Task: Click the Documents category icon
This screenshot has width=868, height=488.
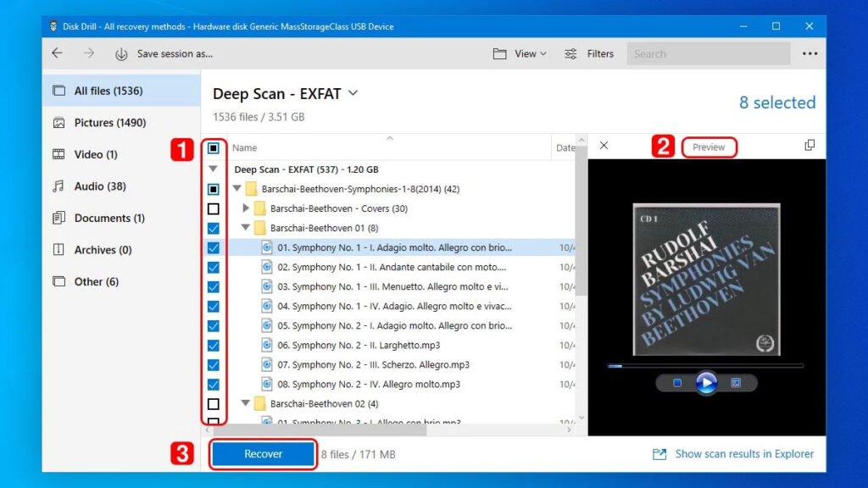Action: point(58,218)
